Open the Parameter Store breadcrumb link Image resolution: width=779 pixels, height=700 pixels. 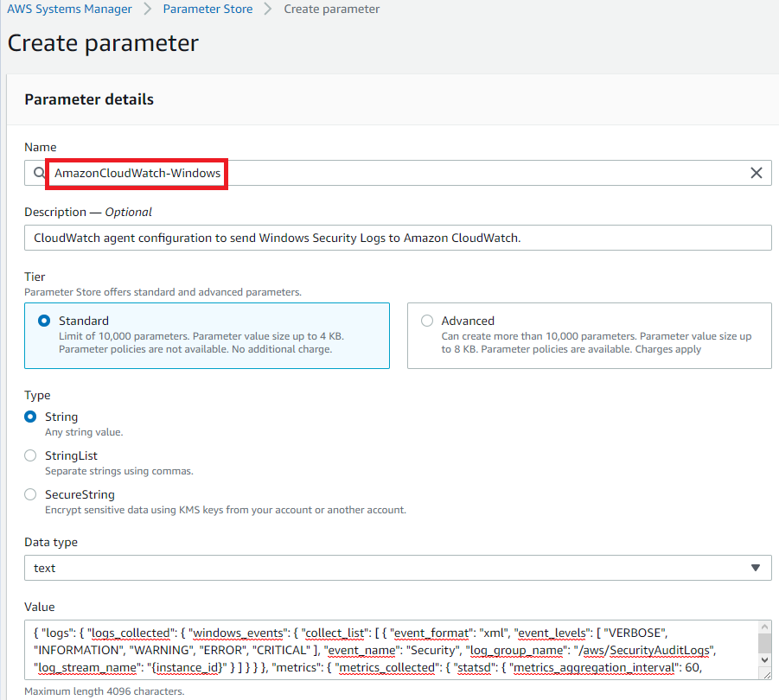coord(208,9)
